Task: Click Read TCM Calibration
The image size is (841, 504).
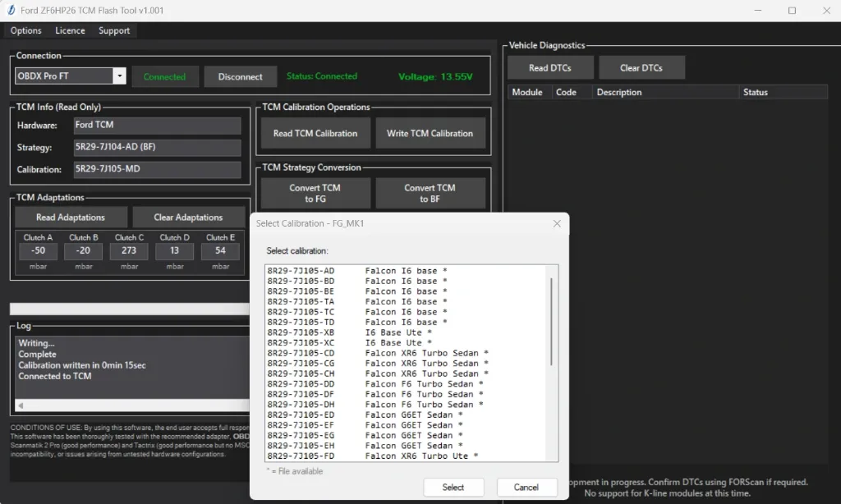Action: tap(315, 132)
